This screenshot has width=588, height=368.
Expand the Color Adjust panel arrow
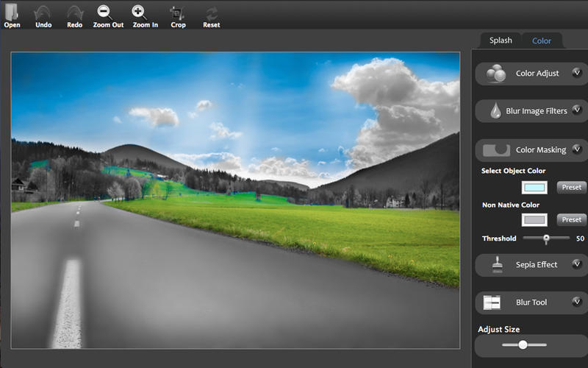click(x=577, y=73)
